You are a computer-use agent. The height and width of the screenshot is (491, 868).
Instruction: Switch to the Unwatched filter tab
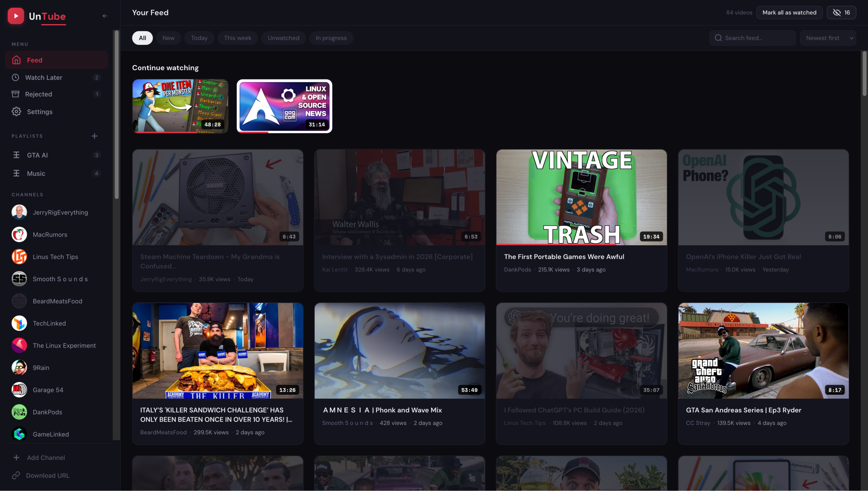click(x=283, y=38)
